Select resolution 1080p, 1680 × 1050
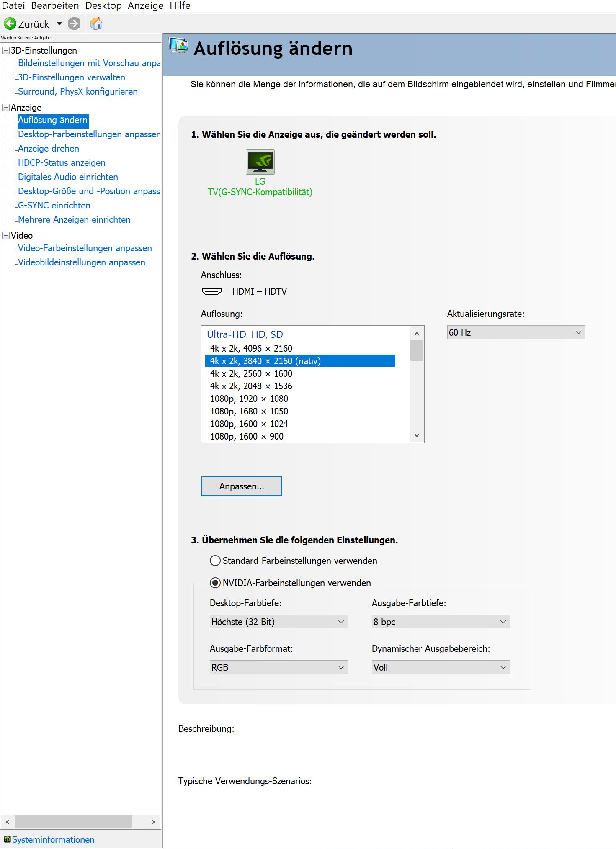Viewport: 616px width, 849px height. tap(300, 411)
